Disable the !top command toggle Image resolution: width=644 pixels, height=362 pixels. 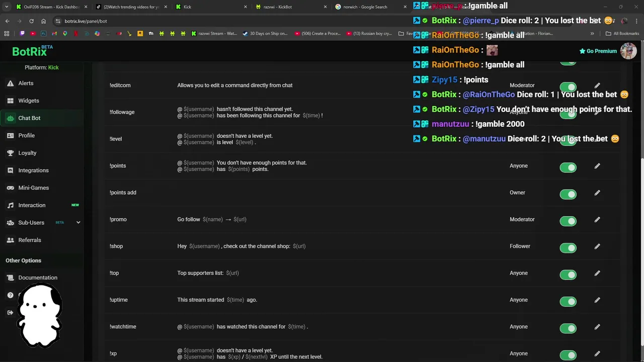pyautogui.click(x=568, y=275)
